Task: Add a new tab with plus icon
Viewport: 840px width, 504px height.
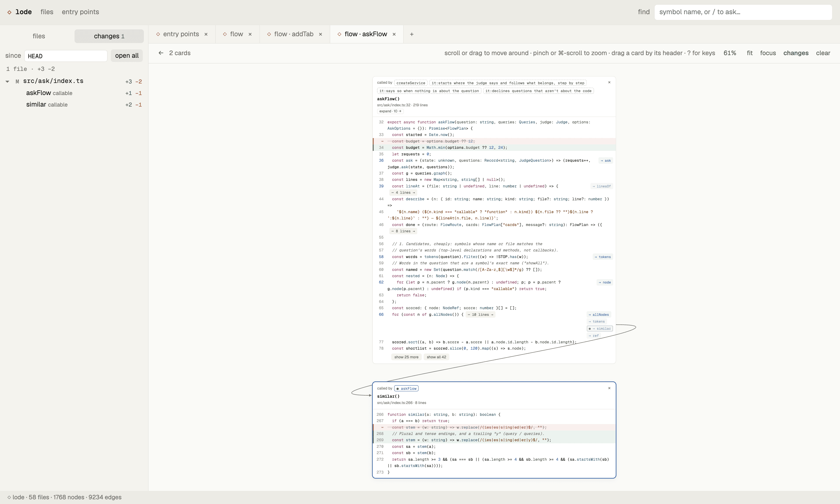Action: tap(412, 34)
